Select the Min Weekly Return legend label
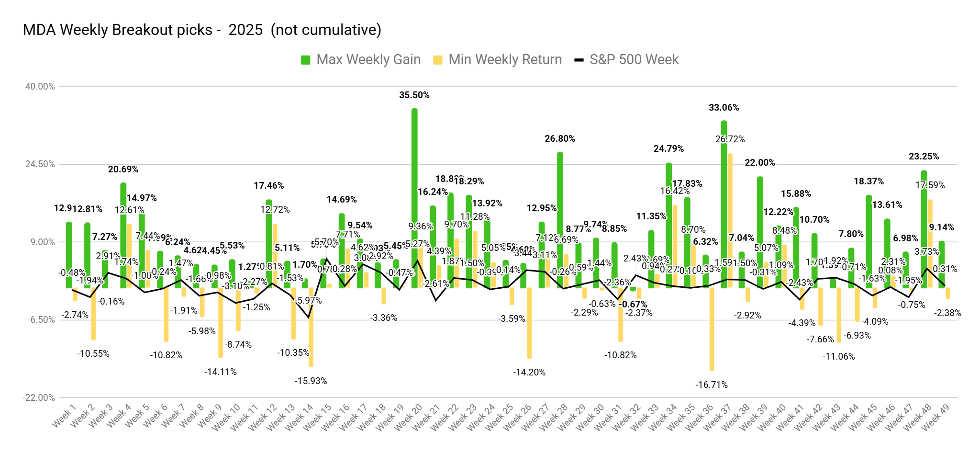Image resolution: width=980 pixels, height=453 pixels. pyautogui.click(x=505, y=59)
